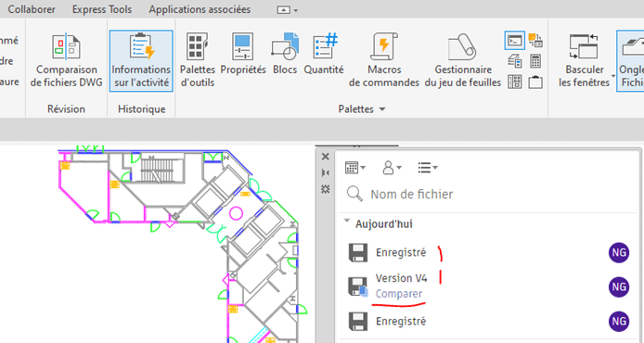Open the Quantité count palette
Viewport: 644px width, 343px height.
324,55
